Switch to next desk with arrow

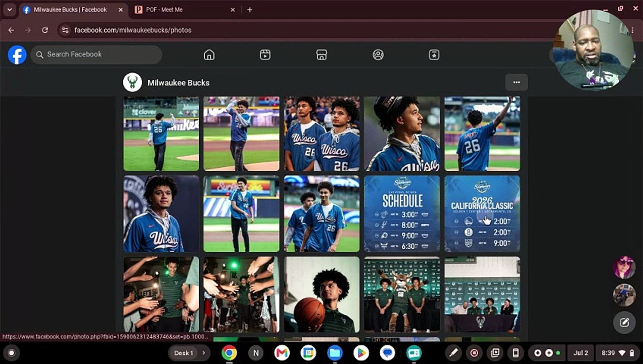click(204, 353)
